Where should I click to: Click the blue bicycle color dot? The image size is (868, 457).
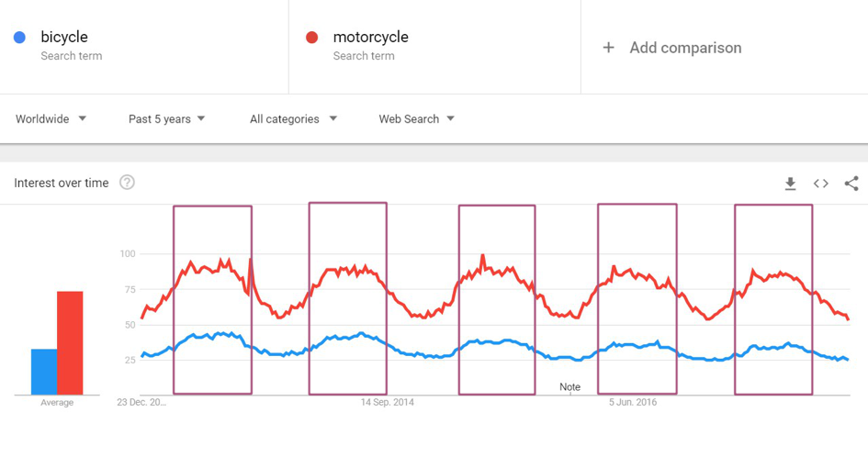(19, 38)
